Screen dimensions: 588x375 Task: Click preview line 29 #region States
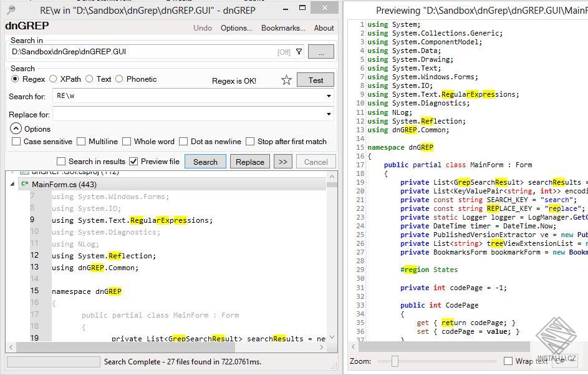428,270
